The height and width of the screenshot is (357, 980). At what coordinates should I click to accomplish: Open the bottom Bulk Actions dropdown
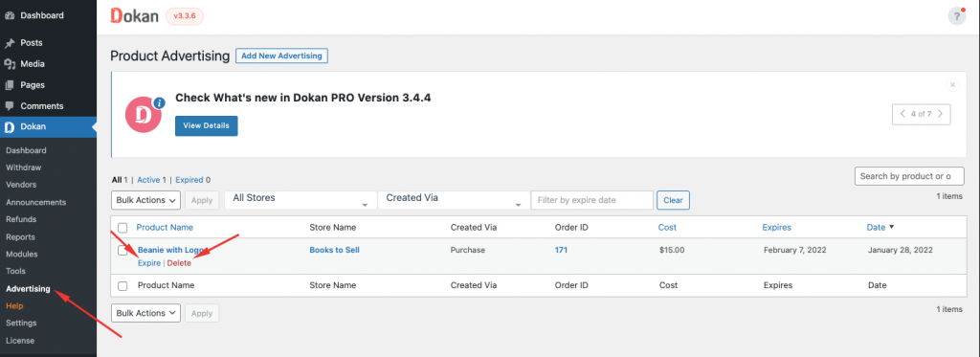(x=145, y=313)
